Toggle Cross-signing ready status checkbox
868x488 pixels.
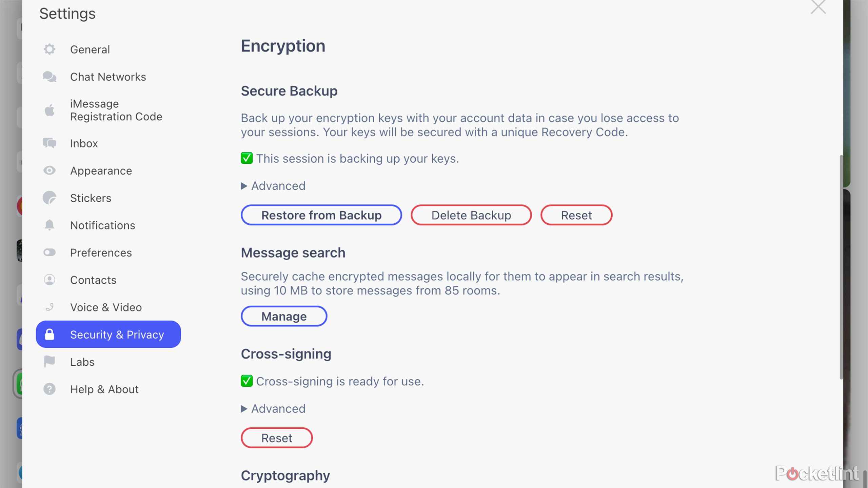246,381
